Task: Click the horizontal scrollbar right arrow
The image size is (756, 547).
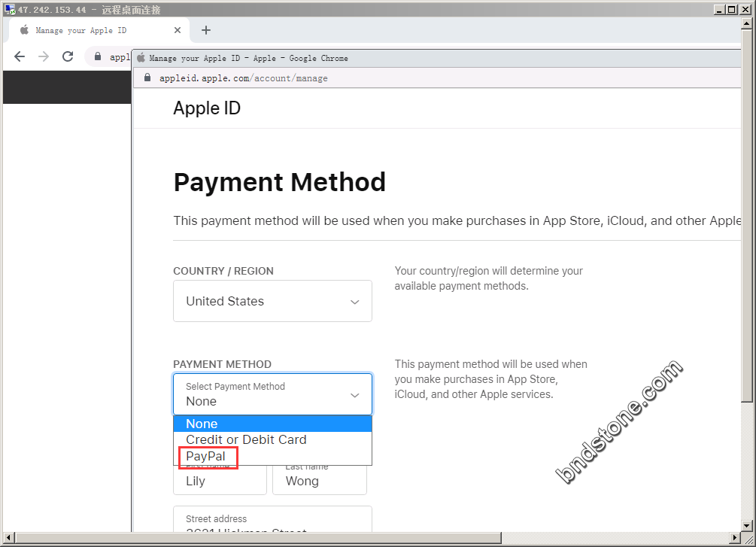Action: click(734, 537)
